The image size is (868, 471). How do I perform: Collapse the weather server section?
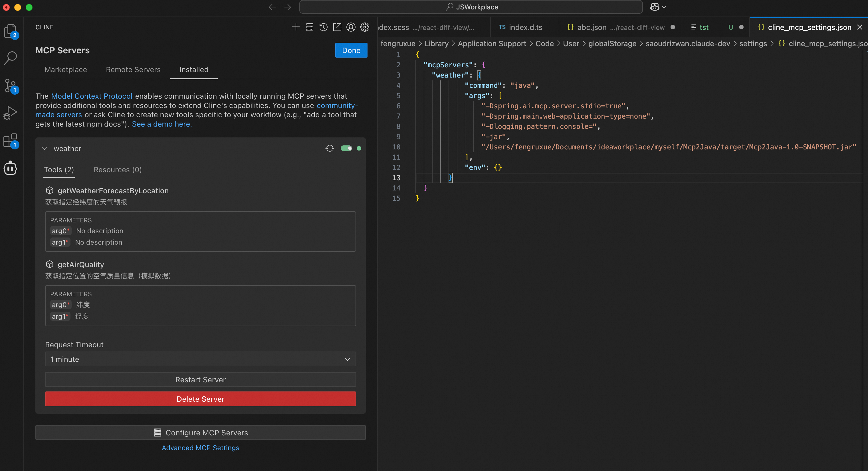45,149
